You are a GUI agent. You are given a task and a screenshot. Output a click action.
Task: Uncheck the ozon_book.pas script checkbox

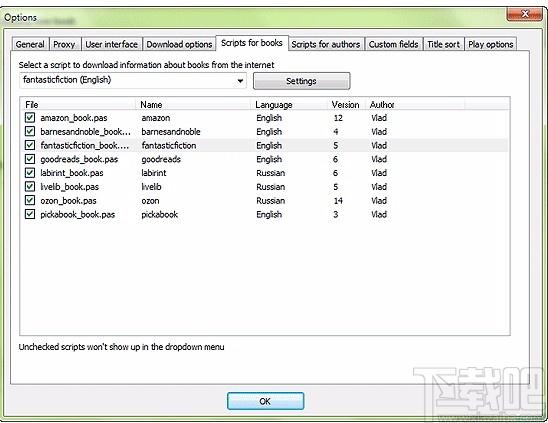[x=30, y=200]
